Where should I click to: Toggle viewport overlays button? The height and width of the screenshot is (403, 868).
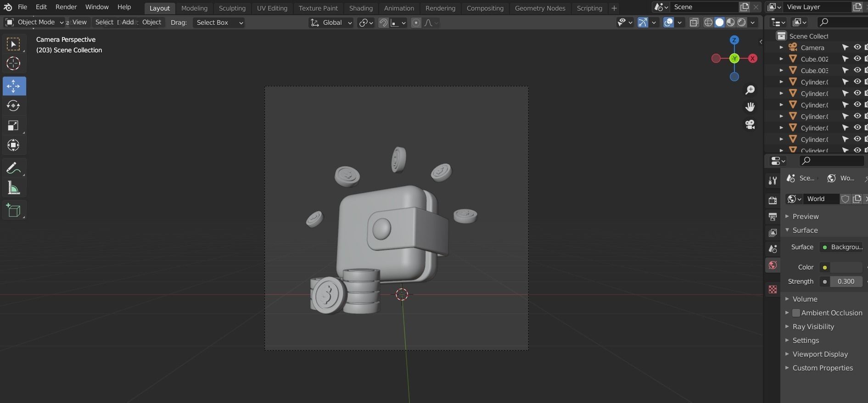[668, 22]
